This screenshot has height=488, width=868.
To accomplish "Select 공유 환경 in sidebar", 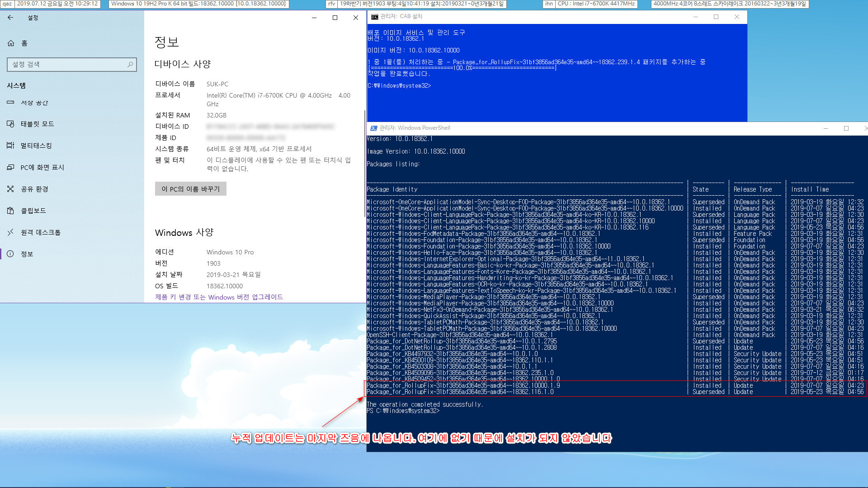I will 34,189.
